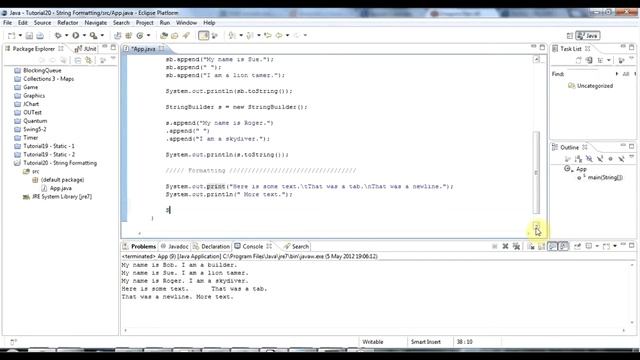640x360 pixels.
Task: Open Display Selected Console dropdown arrow
Action: pyautogui.click(x=597, y=246)
